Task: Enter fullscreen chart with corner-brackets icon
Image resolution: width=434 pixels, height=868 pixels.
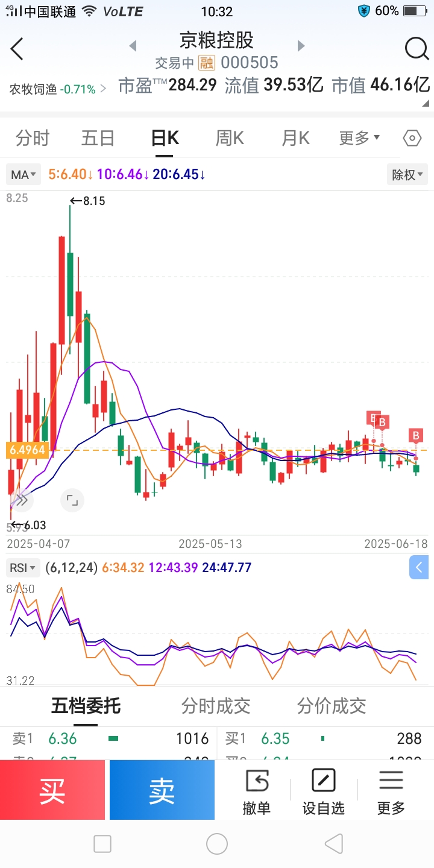Action: click(x=72, y=500)
